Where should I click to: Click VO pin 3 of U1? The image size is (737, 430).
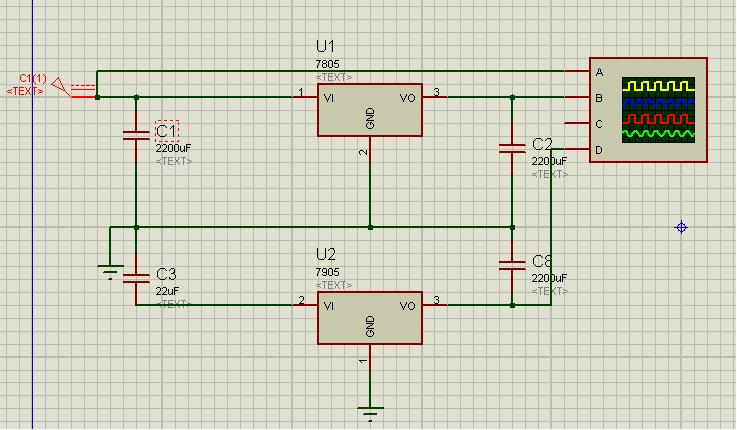[x=435, y=97]
